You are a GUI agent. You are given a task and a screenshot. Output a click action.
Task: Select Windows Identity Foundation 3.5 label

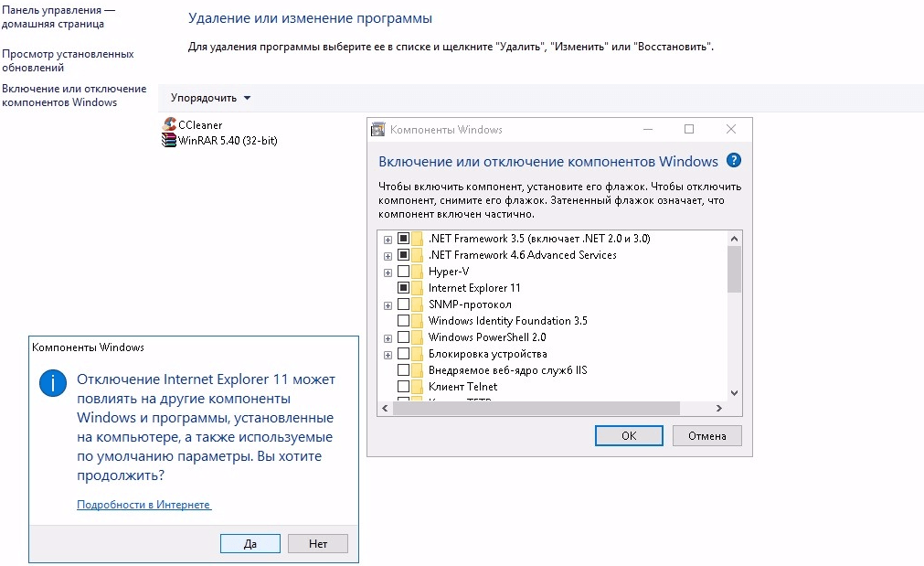tap(508, 321)
